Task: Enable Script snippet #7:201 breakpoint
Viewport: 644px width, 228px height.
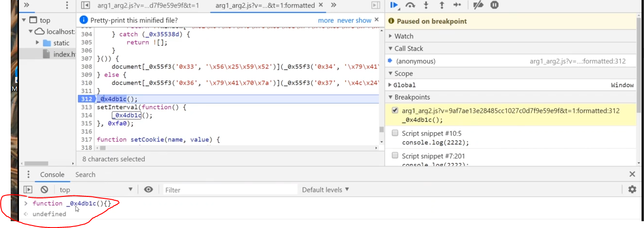Action: click(395, 156)
